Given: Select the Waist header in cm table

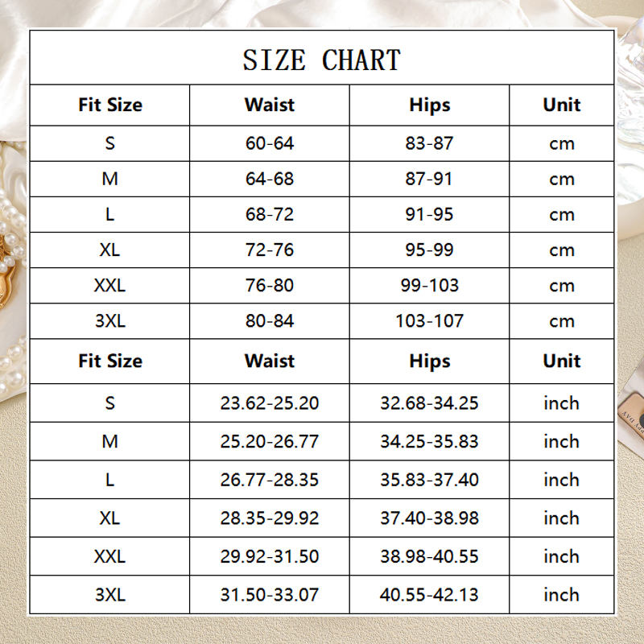Looking at the screenshot, I should [270, 105].
